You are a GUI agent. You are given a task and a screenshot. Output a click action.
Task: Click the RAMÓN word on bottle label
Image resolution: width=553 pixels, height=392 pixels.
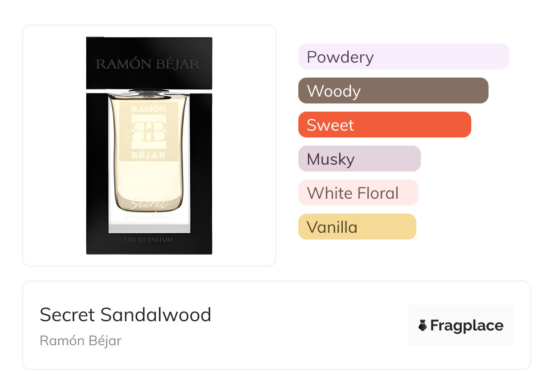pyautogui.click(x=148, y=109)
